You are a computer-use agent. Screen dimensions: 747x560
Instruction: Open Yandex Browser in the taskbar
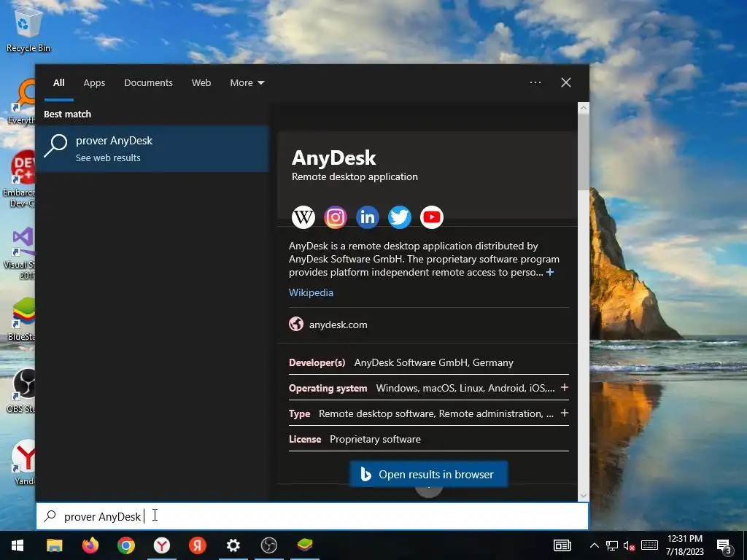(x=161, y=545)
